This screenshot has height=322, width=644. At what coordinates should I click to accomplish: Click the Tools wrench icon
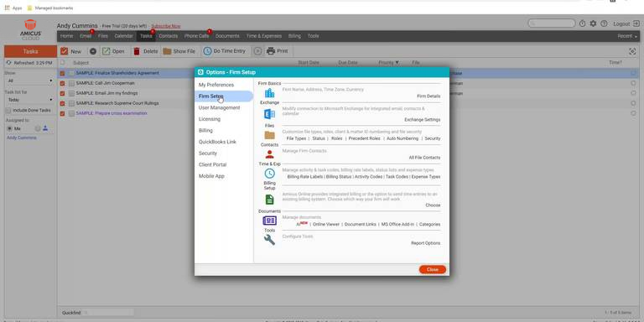(269, 240)
